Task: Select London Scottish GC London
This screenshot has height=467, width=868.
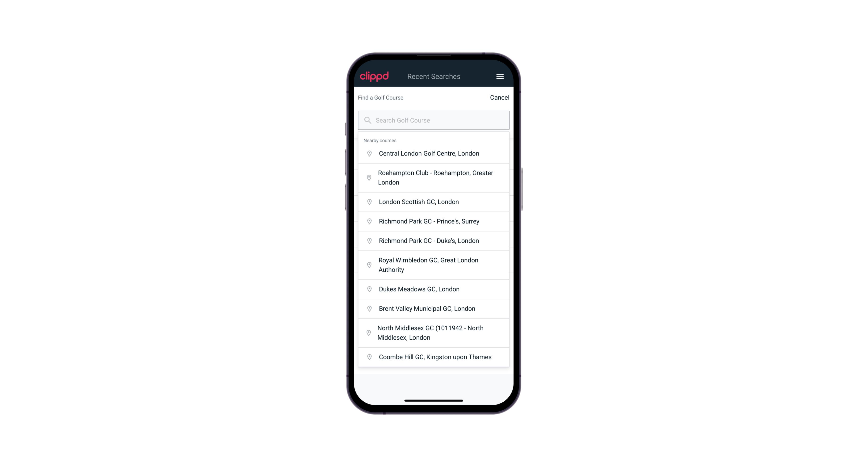Action: [434, 202]
